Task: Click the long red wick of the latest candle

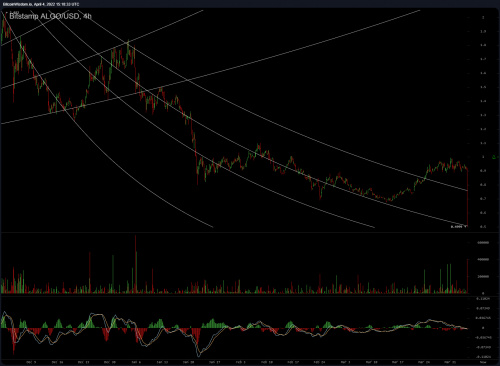Action: [x=468, y=197]
